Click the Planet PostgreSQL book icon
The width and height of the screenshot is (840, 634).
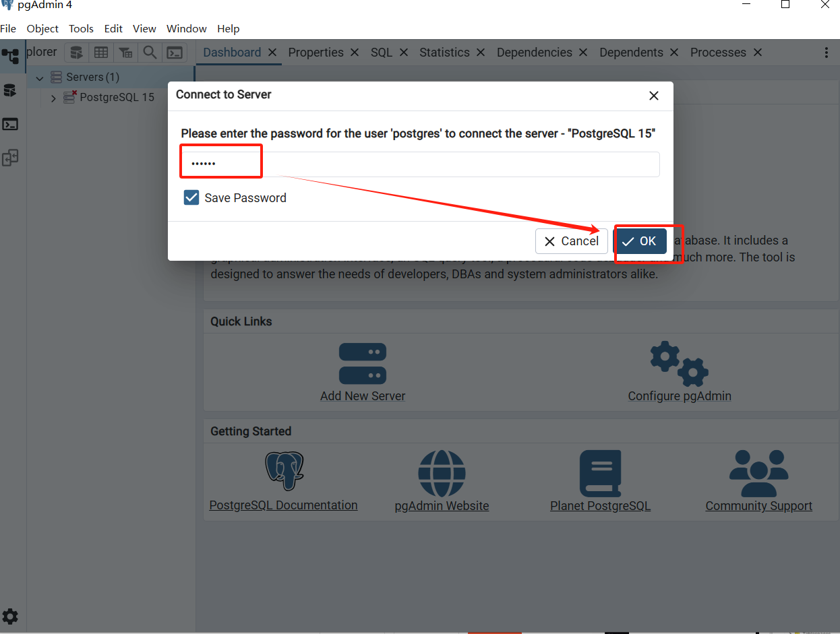point(600,474)
